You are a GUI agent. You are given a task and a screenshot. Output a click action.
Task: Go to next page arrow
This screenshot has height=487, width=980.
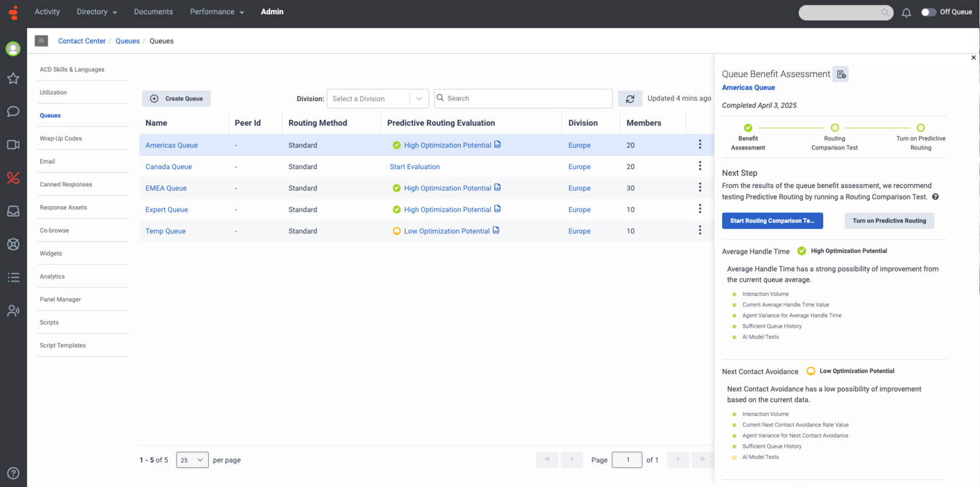click(x=678, y=459)
